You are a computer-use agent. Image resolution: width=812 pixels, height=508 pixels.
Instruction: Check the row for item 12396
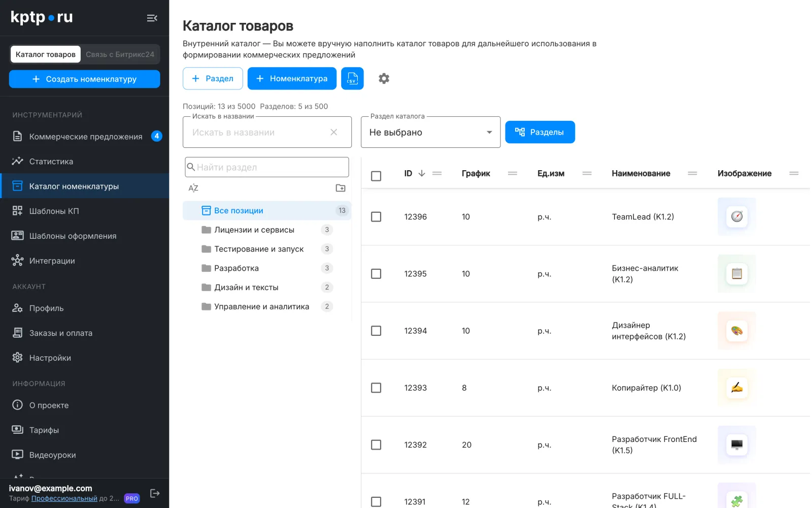point(376,217)
